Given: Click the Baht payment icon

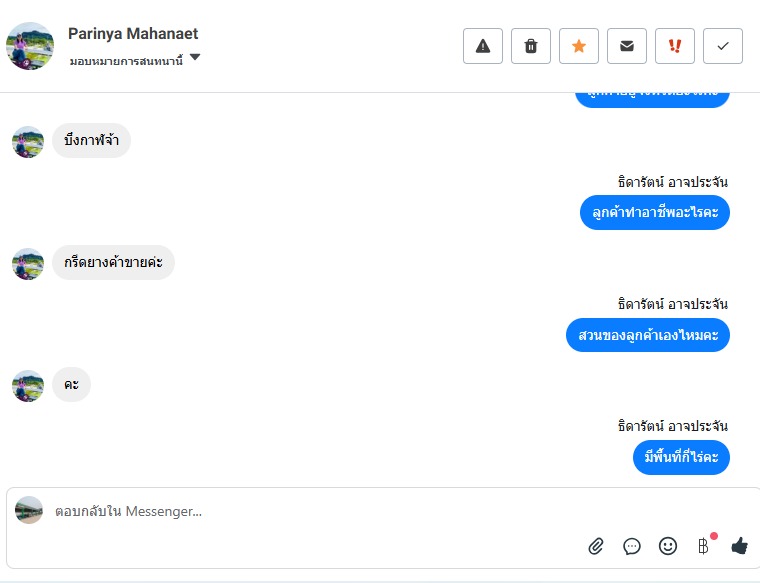Looking at the screenshot, I should tap(703, 546).
